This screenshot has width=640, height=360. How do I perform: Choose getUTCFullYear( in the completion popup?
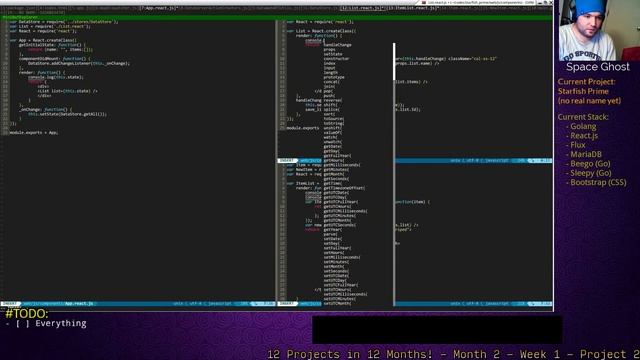coord(341,202)
